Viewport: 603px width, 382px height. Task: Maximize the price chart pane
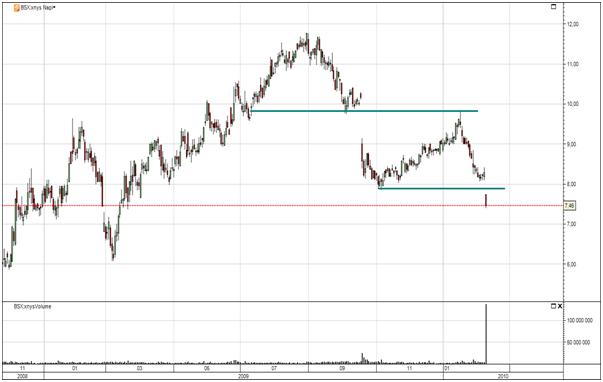[554, 7]
